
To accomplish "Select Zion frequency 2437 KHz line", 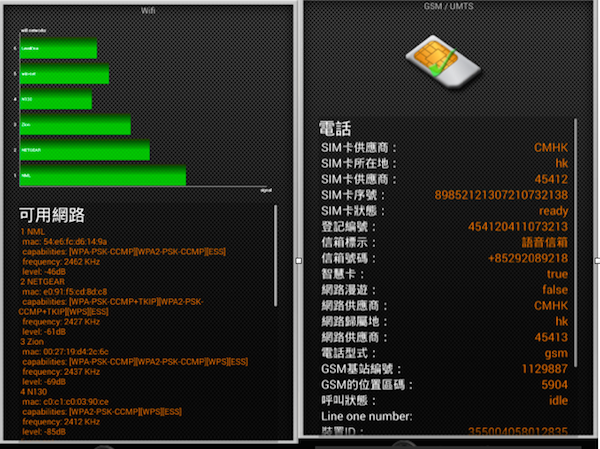I will coord(61,372).
